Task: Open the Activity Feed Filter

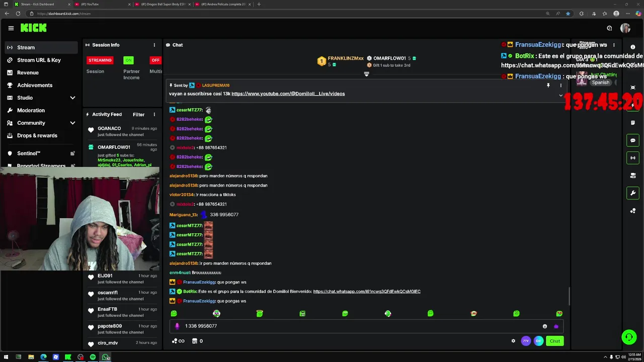Action: click(138, 114)
